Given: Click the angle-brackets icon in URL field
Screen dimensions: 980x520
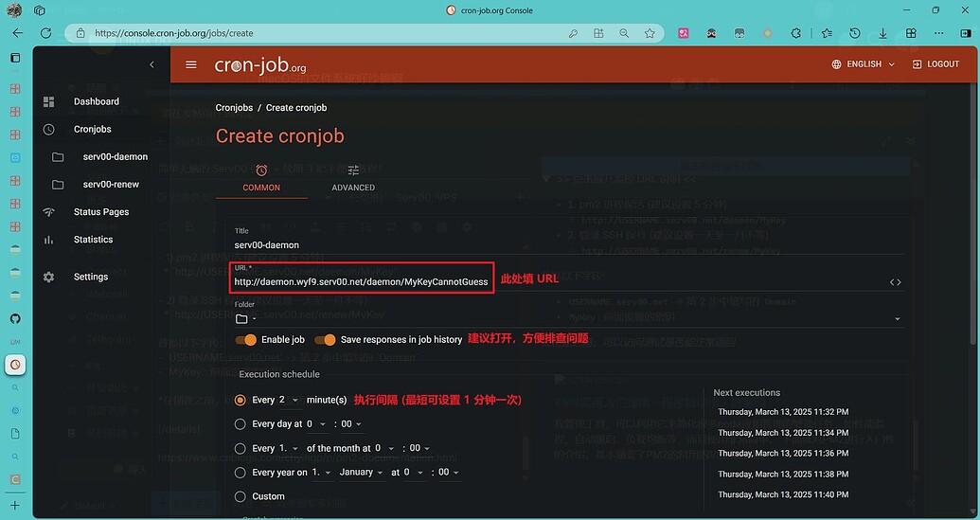Looking at the screenshot, I should pyautogui.click(x=896, y=282).
